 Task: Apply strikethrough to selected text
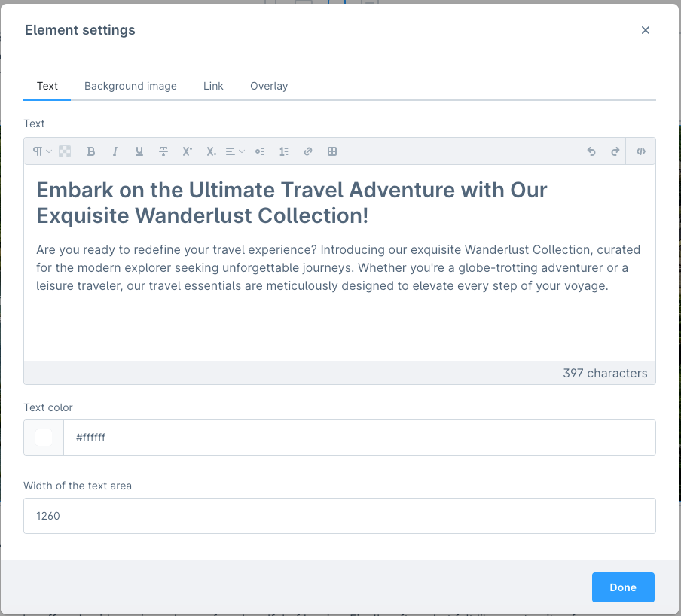click(163, 151)
